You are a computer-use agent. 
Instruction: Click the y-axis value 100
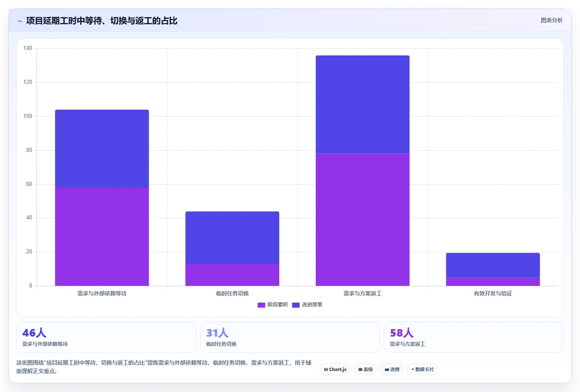28,116
